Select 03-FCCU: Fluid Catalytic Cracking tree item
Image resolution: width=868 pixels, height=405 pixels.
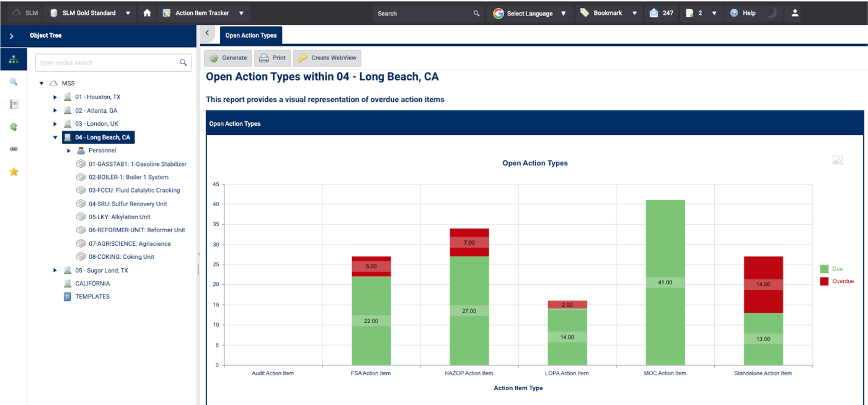click(x=134, y=190)
